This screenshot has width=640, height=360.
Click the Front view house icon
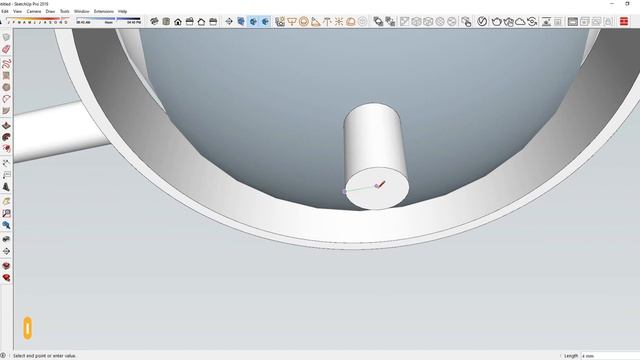tap(178, 22)
